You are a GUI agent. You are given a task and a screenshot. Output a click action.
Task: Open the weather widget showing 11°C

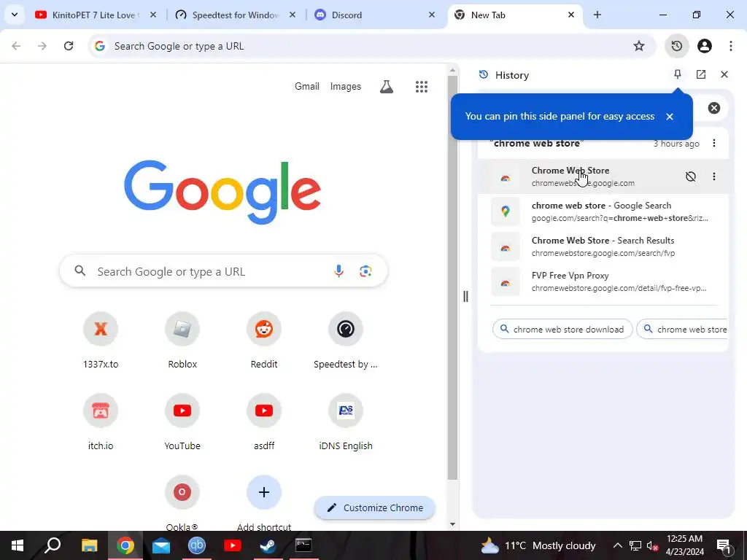click(538, 545)
